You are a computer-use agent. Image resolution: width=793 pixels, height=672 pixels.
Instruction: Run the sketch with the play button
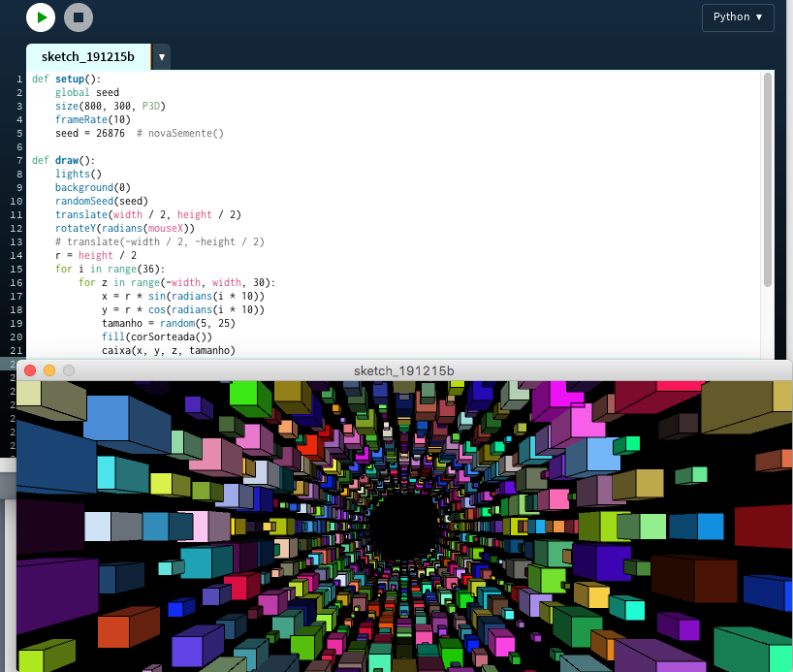41,17
